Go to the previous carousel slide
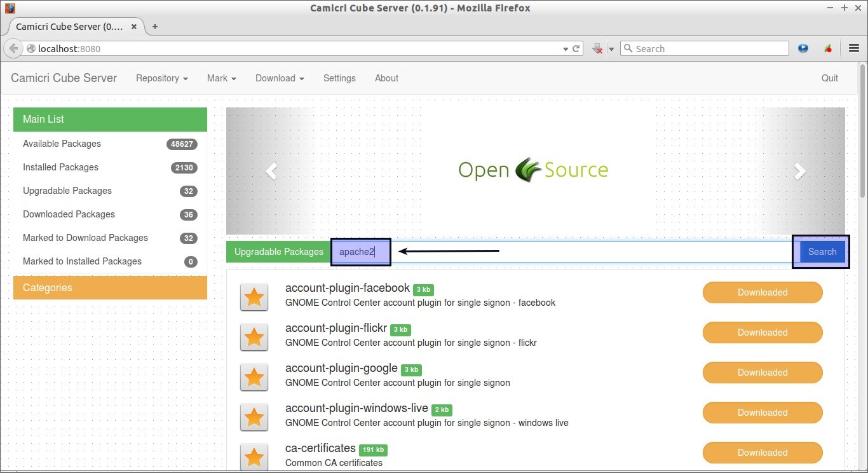The image size is (868, 473). click(271, 171)
